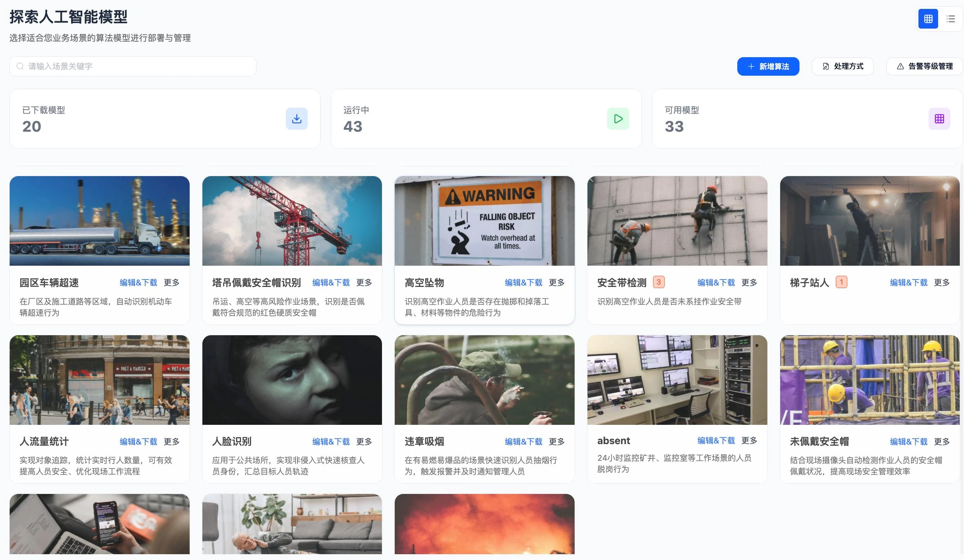
Task: Click the red badge 3 on 安全带检测
Action: pos(659,282)
